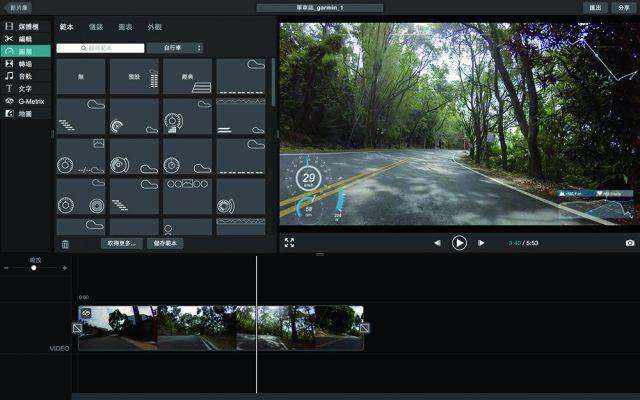Image resolution: width=640 pixels, height=400 pixels.
Task: Open the 文字 text panel
Action: (24, 88)
